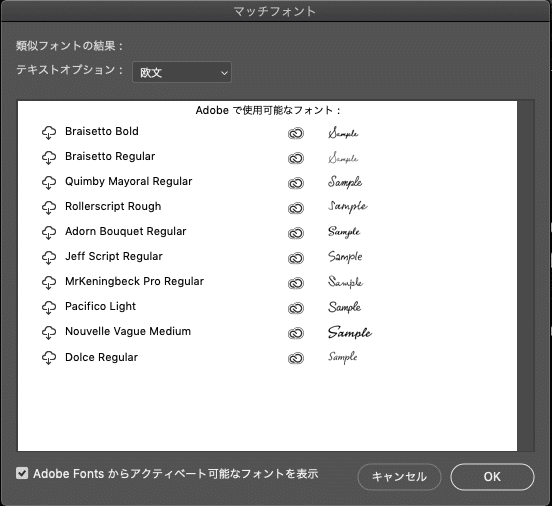Click the Rollerscript Rough sample preview
This screenshot has width=552, height=506.
[348, 207]
